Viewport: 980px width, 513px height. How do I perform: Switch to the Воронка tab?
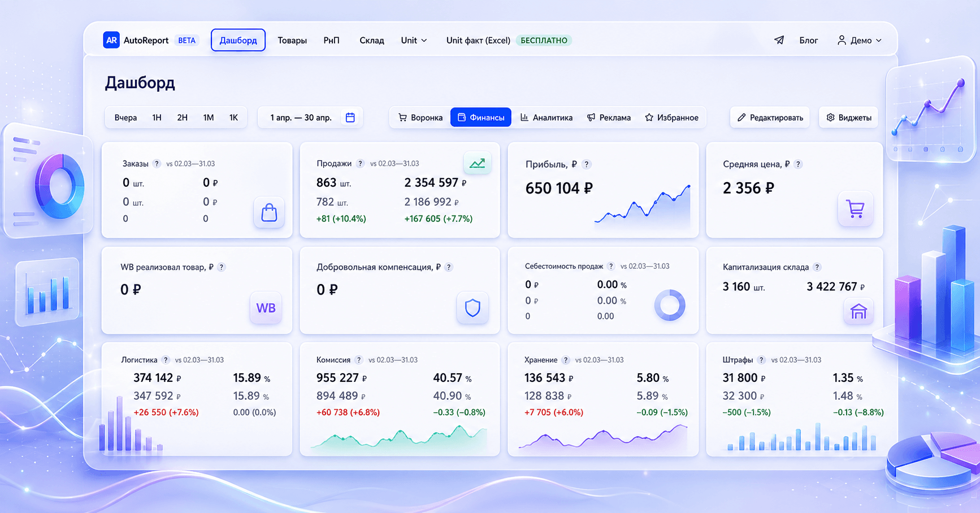tap(420, 118)
